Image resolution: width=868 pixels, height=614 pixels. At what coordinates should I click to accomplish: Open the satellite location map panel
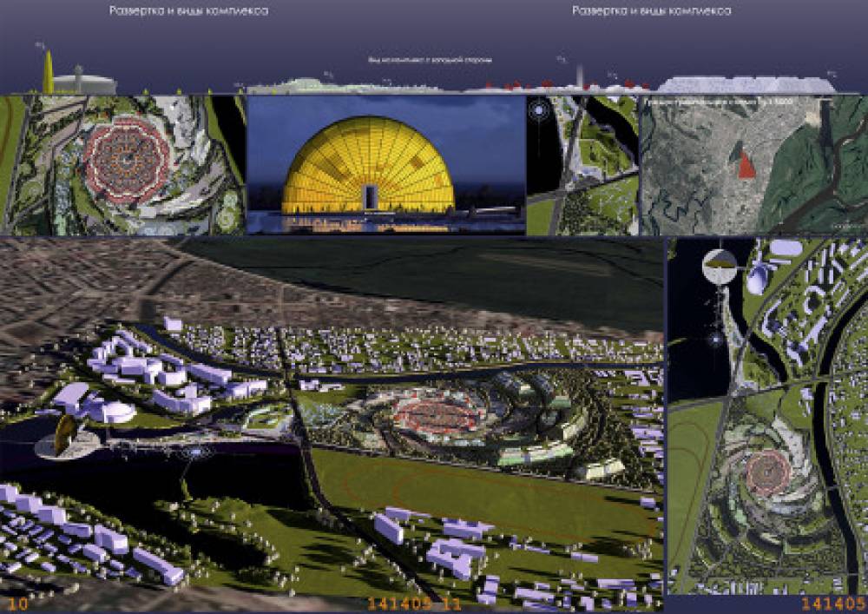tap(752, 165)
